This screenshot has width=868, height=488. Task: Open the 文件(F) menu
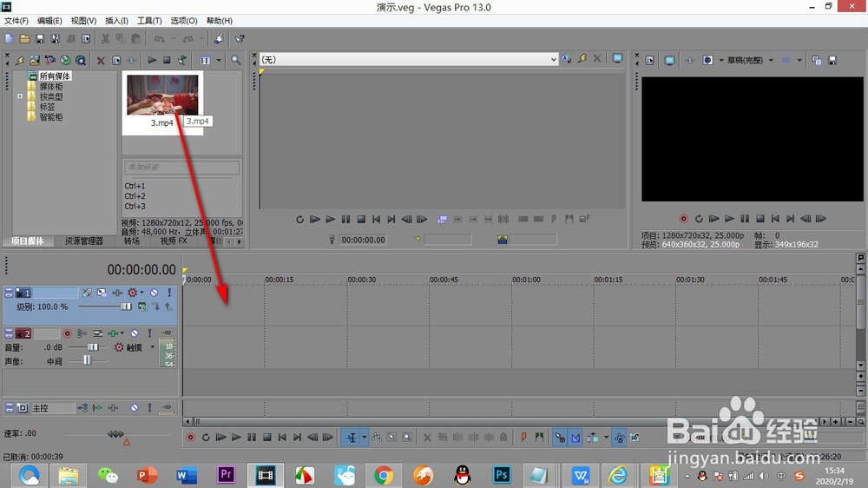(16, 21)
